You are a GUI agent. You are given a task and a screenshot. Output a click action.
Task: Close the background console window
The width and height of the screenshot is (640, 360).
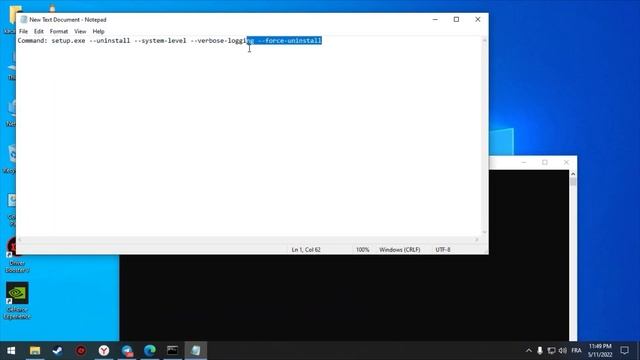click(566, 162)
